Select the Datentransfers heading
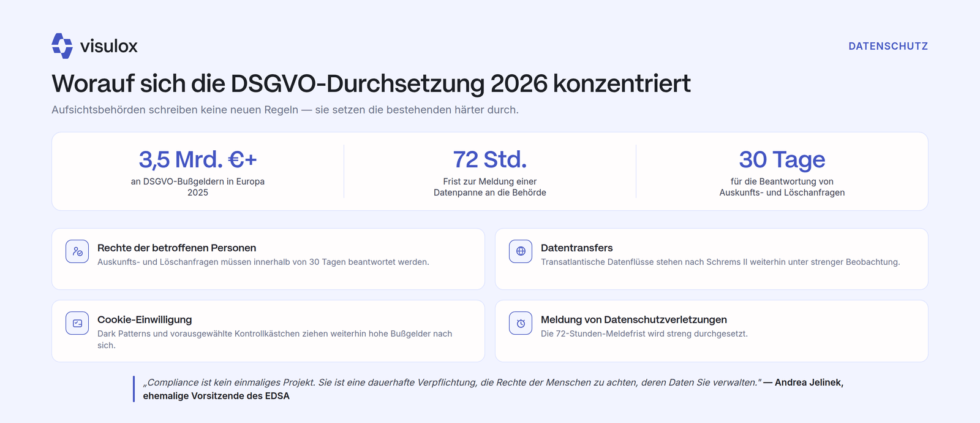 click(x=576, y=248)
